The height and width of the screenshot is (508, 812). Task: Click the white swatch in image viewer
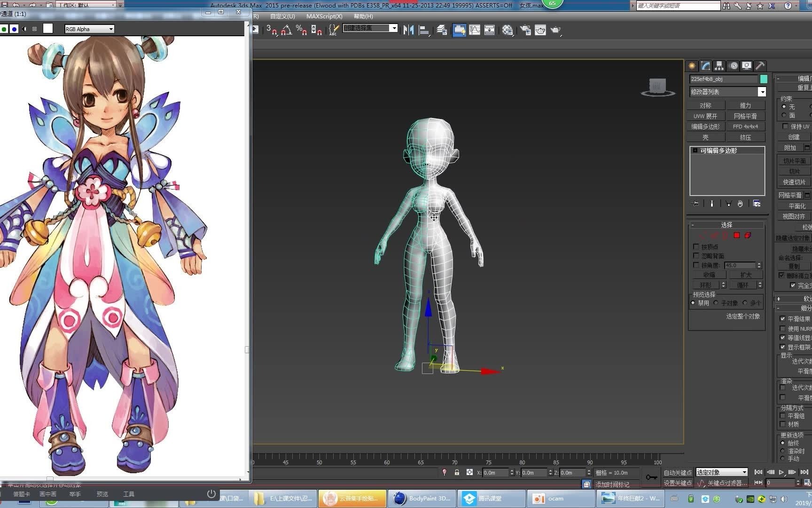coord(48,29)
